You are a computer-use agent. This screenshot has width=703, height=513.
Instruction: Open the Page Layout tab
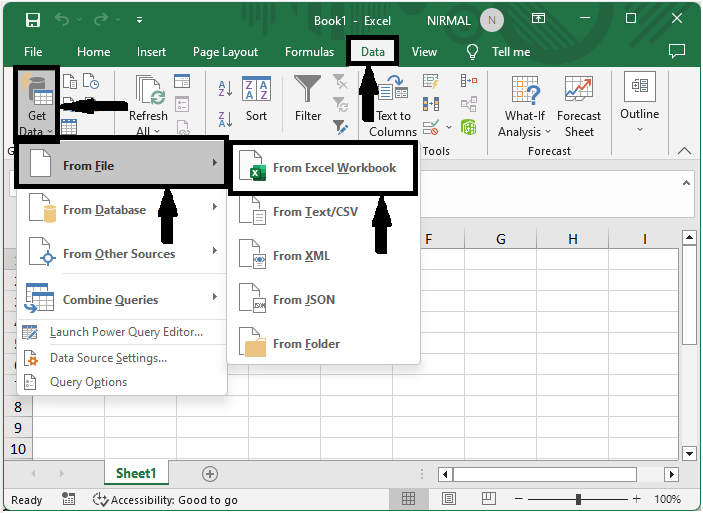[x=226, y=52]
